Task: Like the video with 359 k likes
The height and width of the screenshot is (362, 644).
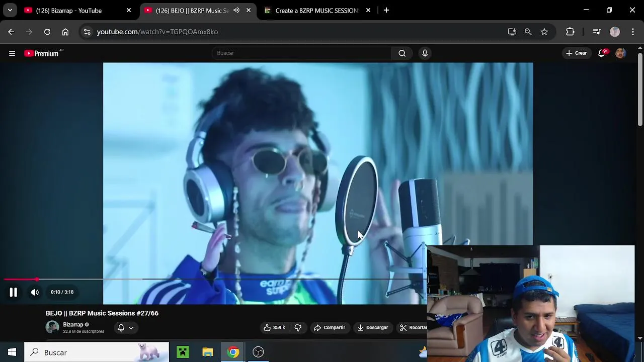Action: tap(274, 328)
